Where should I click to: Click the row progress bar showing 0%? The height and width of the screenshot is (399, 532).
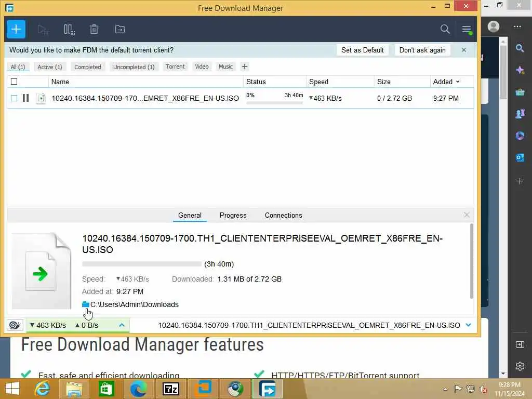coord(274,103)
